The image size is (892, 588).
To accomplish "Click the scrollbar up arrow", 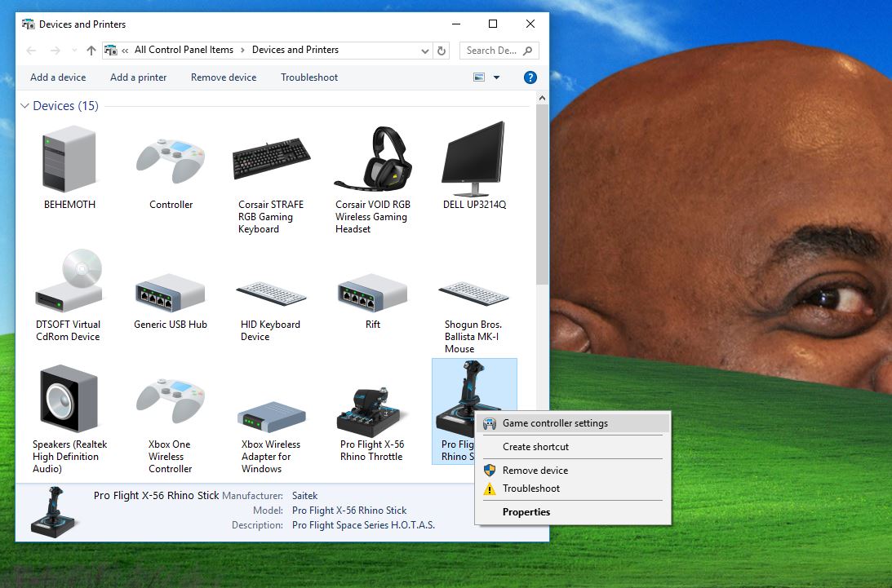I will point(542,99).
